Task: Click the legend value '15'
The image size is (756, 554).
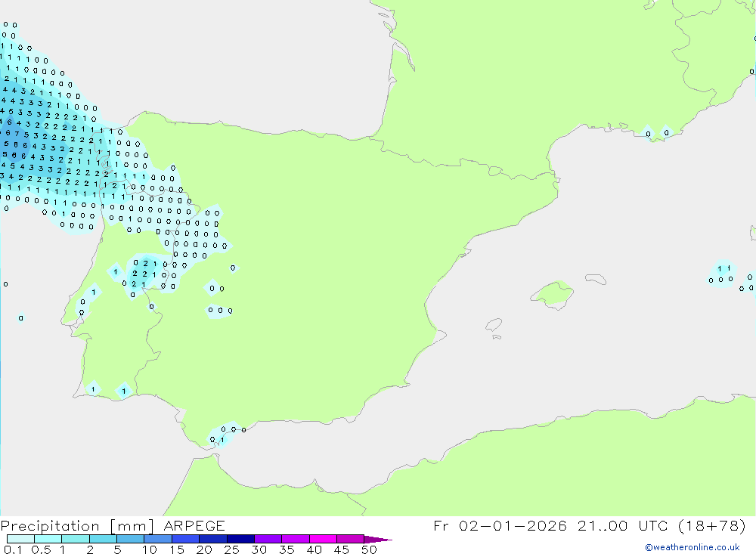Action: pyautogui.click(x=177, y=549)
